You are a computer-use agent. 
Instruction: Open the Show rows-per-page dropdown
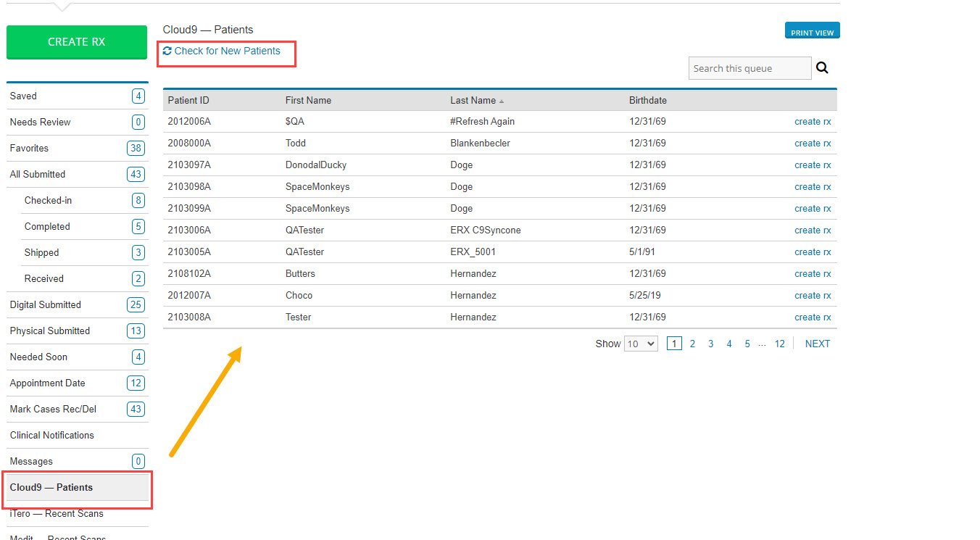pos(641,344)
